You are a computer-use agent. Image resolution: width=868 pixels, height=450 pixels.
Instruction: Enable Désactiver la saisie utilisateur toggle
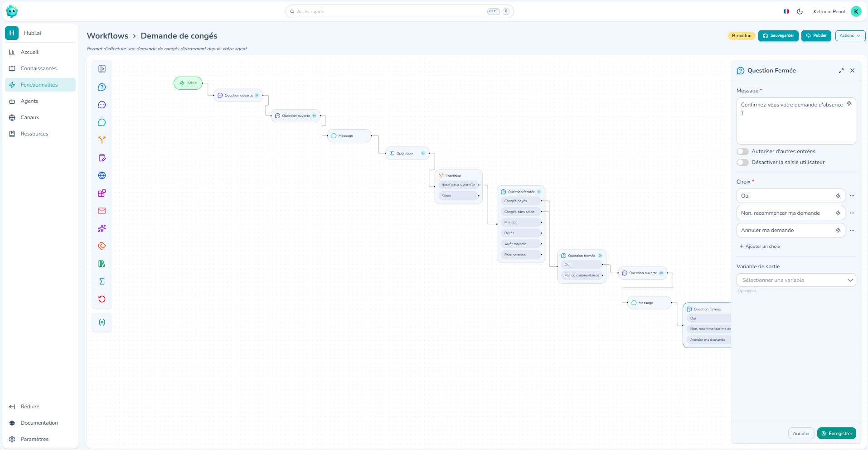[x=742, y=162]
